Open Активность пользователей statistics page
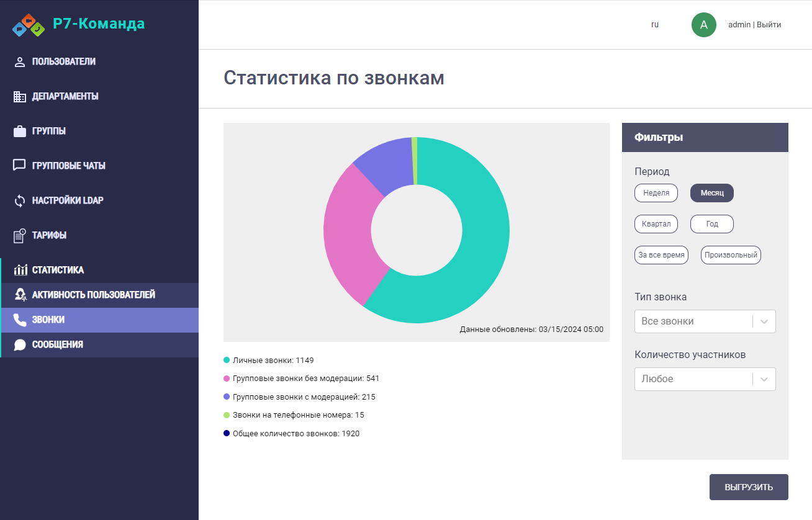 93,295
